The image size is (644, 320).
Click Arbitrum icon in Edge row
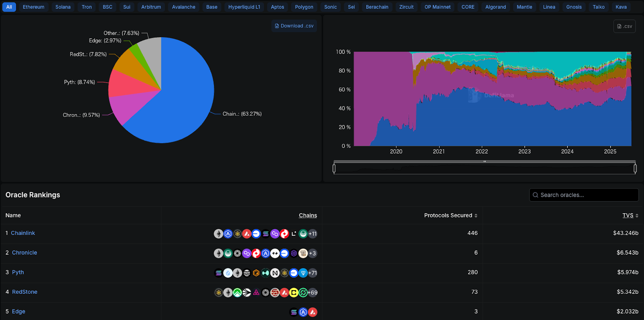coord(303,312)
